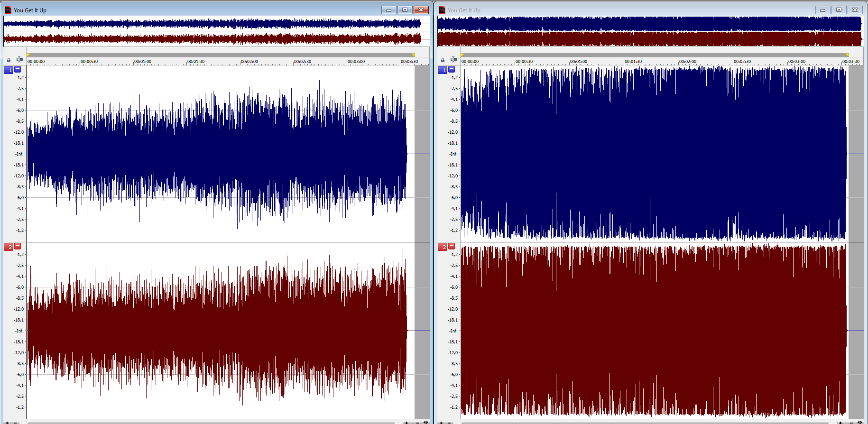Click the lock icon in right window

pyautogui.click(x=443, y=60)
